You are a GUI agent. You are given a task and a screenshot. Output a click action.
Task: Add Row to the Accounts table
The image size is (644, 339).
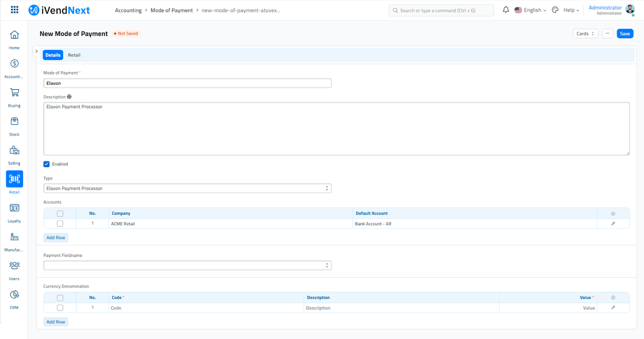point(56,238)
